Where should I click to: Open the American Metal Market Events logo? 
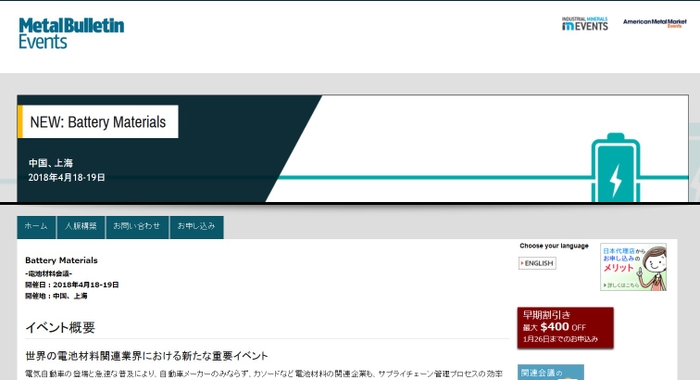654,23
